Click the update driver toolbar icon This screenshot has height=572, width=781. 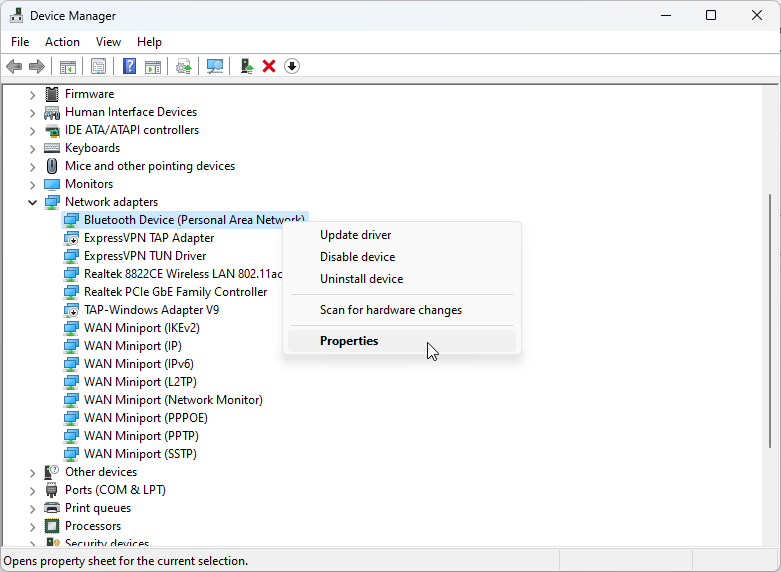(246, 66)
